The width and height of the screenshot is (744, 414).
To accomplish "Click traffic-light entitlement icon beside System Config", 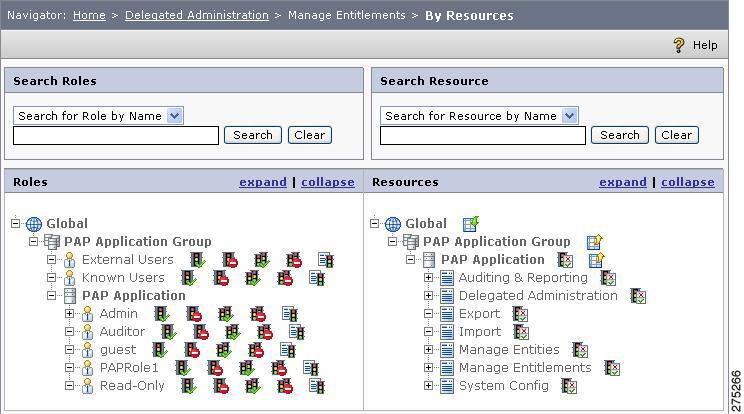I will click(569, 386).
